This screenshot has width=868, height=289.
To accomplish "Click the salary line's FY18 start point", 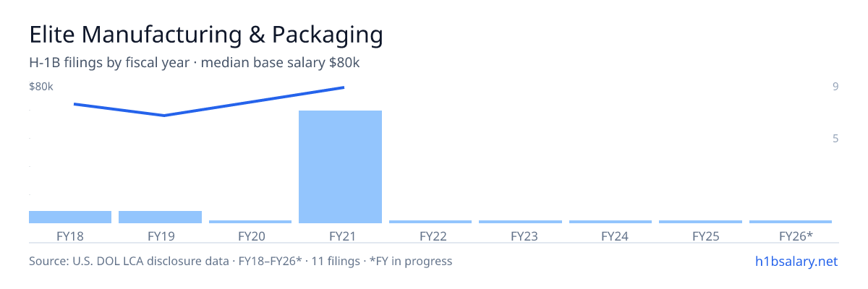I will pos(75,104).
